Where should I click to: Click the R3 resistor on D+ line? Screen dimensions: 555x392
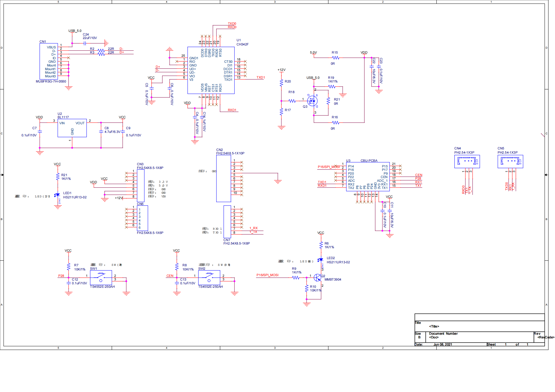point(101,54)
